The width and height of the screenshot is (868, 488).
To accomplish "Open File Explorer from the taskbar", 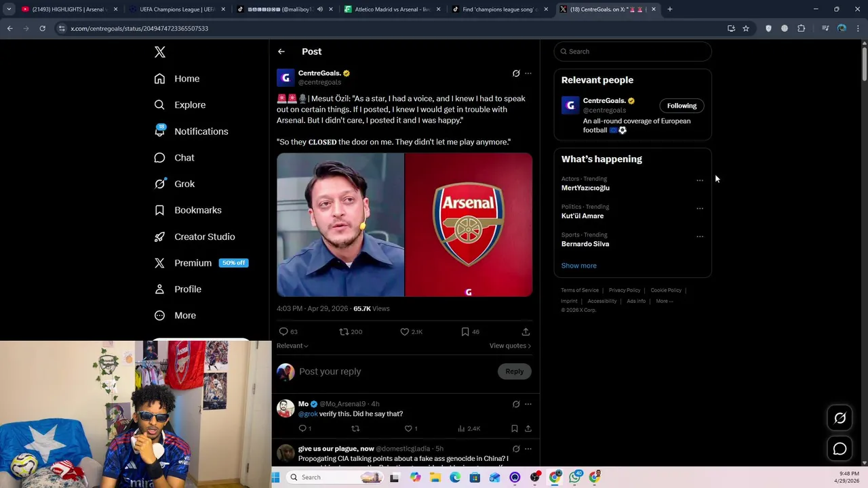I will coord(435,477).
